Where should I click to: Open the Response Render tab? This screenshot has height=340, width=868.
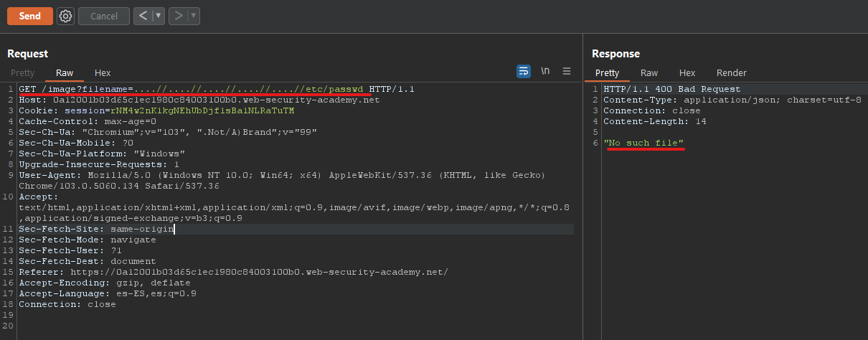tap(732, 73)
